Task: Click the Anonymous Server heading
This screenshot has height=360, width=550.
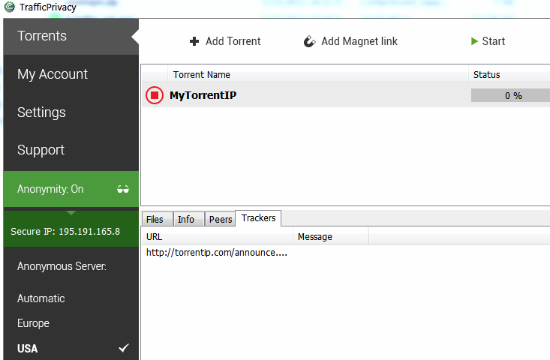Action: pos(62,266)
